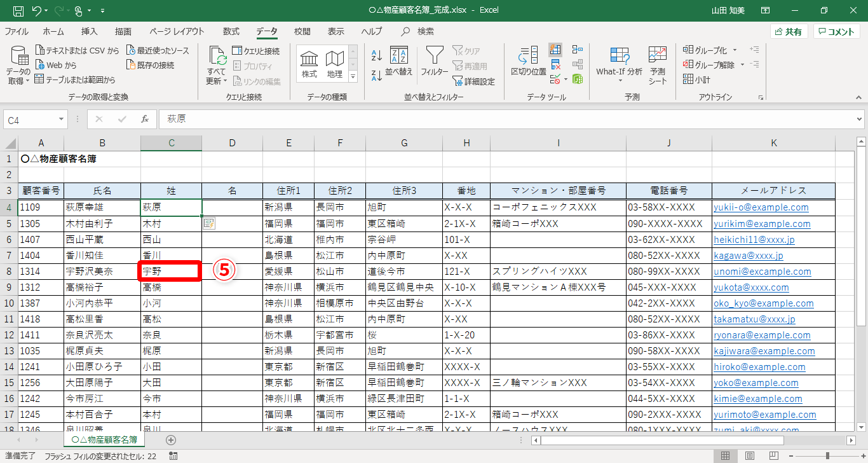Expand the データの種類 gallery more arrow
This screenshot has height=463, width=868.
(x=353, y=76)
